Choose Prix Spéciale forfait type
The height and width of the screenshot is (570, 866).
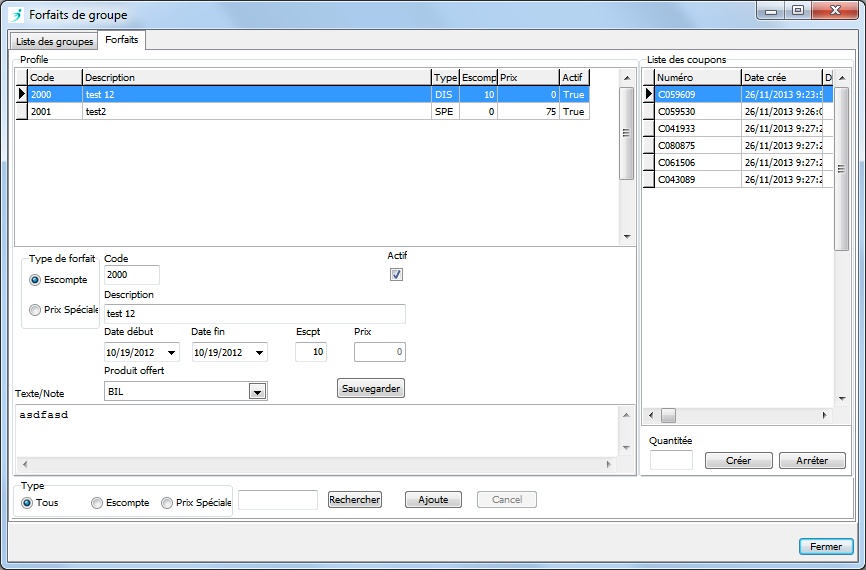[x=36, y=310]
